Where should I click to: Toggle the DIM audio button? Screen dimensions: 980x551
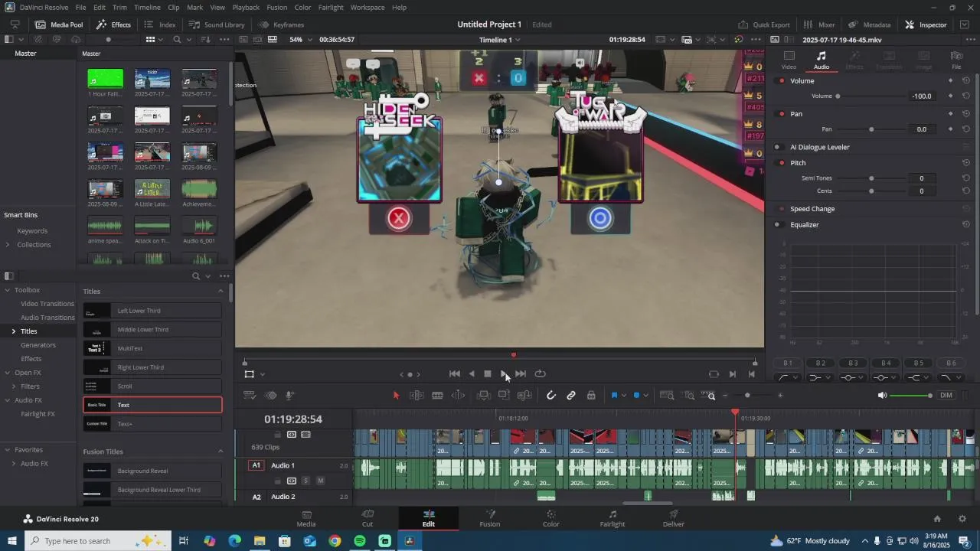[946, 396]
